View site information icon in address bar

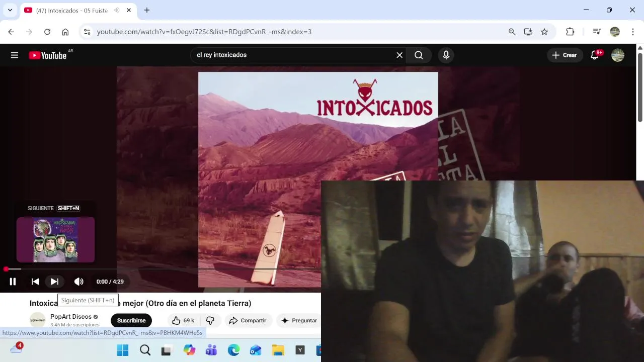coord(87,32)
